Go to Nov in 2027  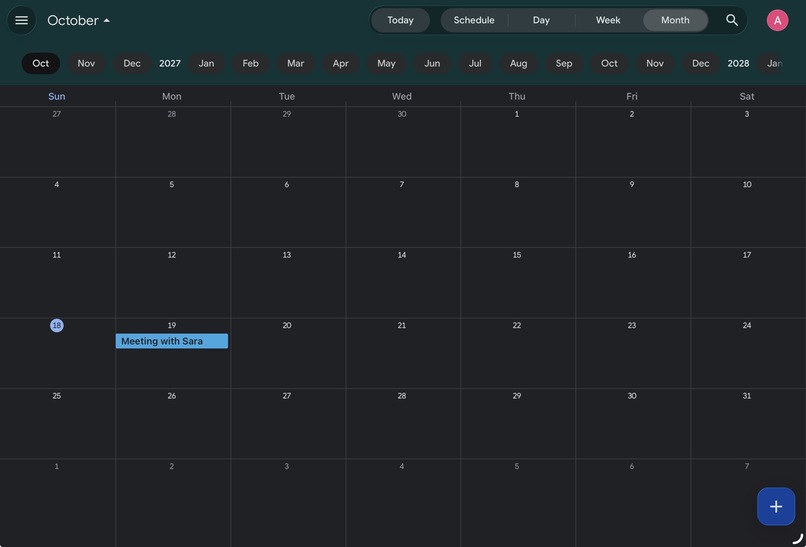(655, 63)
